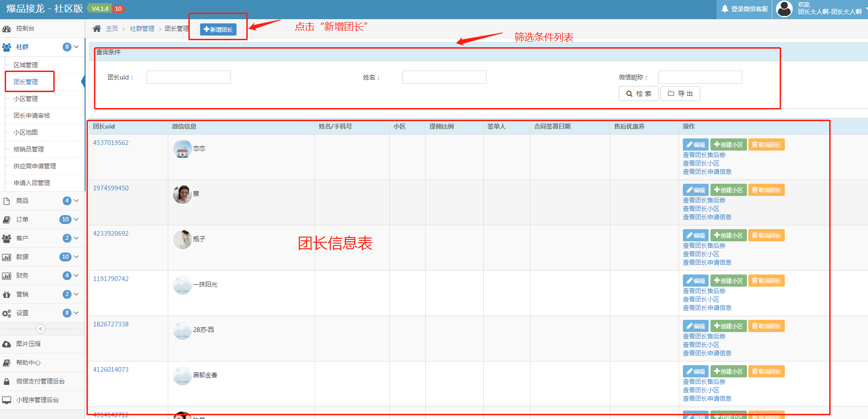Screen dimensions: 868x419
Task: Click the user avatar icon in header
Action: point(784,9)
